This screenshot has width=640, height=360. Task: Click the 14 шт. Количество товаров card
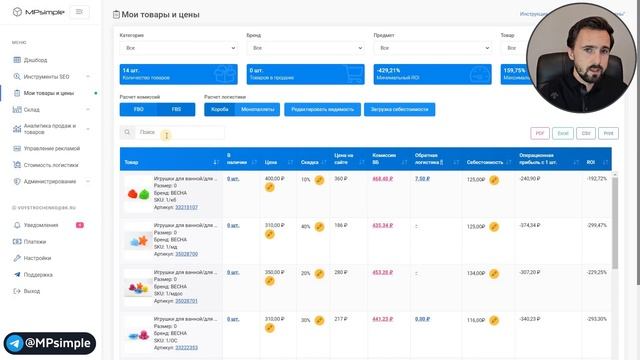(178, 74)
